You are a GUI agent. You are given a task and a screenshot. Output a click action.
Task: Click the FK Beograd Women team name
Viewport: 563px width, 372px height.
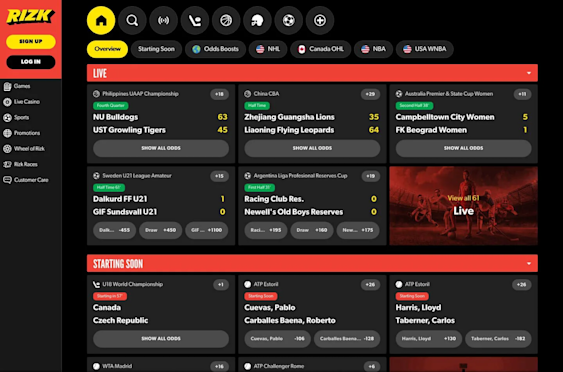point(431,130)
